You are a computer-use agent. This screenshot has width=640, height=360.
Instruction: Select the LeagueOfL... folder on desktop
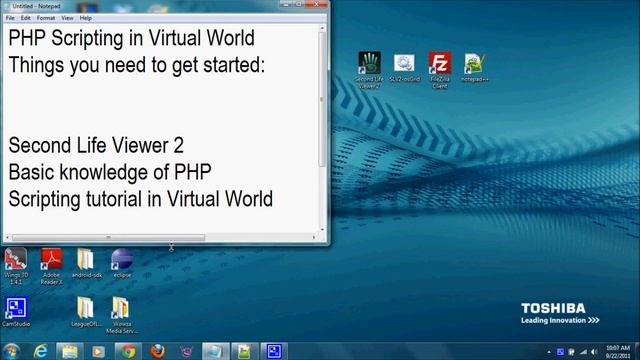pyautogui.click(x=86, y=312)
